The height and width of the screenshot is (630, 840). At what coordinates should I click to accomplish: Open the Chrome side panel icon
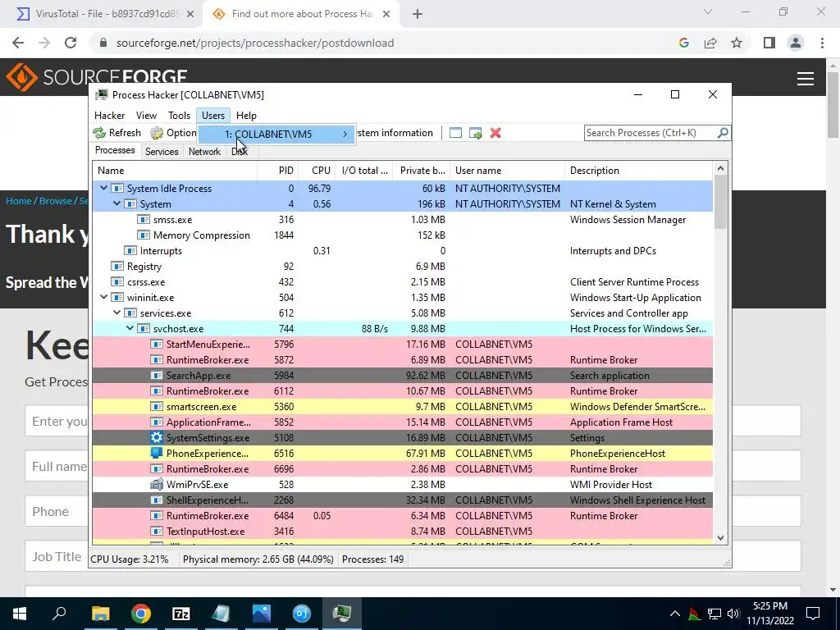(x=769, y=43)
